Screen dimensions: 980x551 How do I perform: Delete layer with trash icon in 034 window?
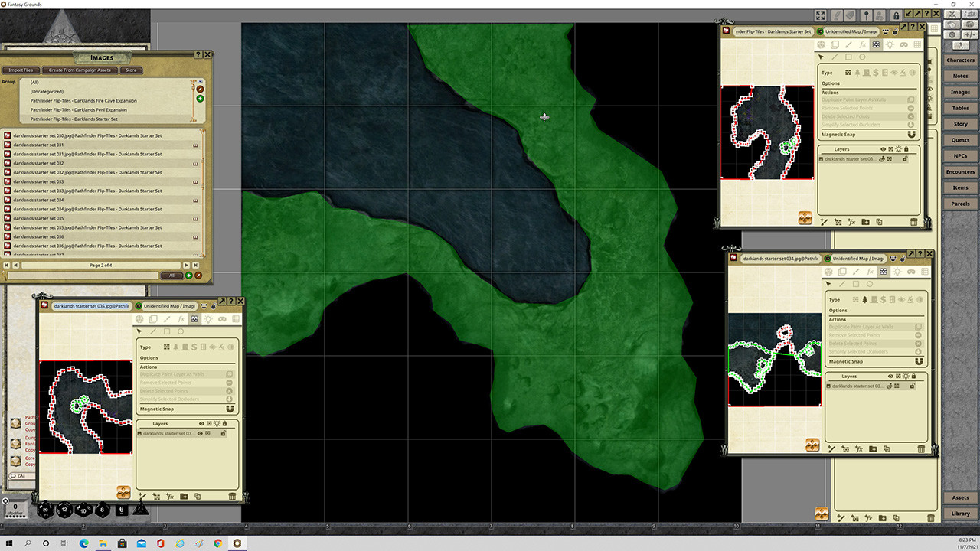921,449
